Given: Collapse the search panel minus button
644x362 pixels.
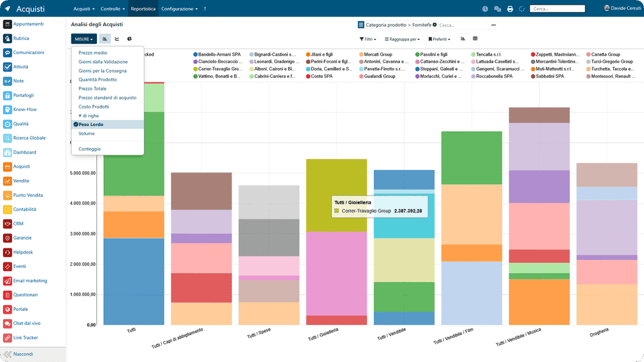Looking at the screenshot, I should [x=493, y=25].
